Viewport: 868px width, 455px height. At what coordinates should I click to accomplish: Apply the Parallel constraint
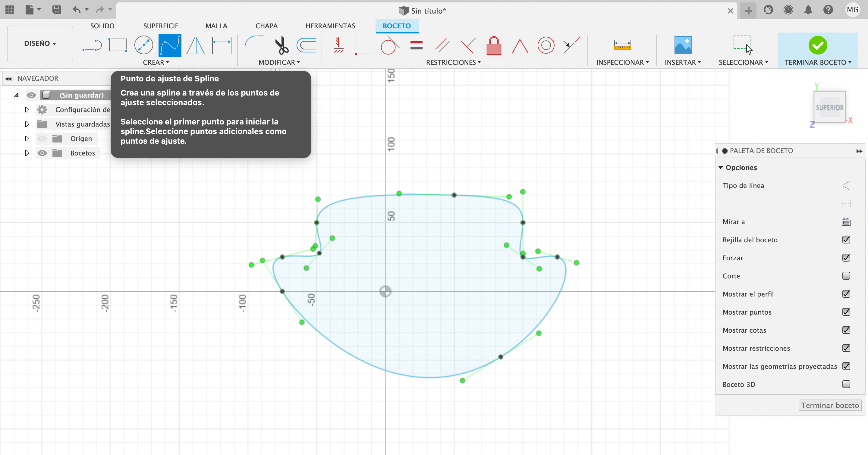click(x=442, y=45)
